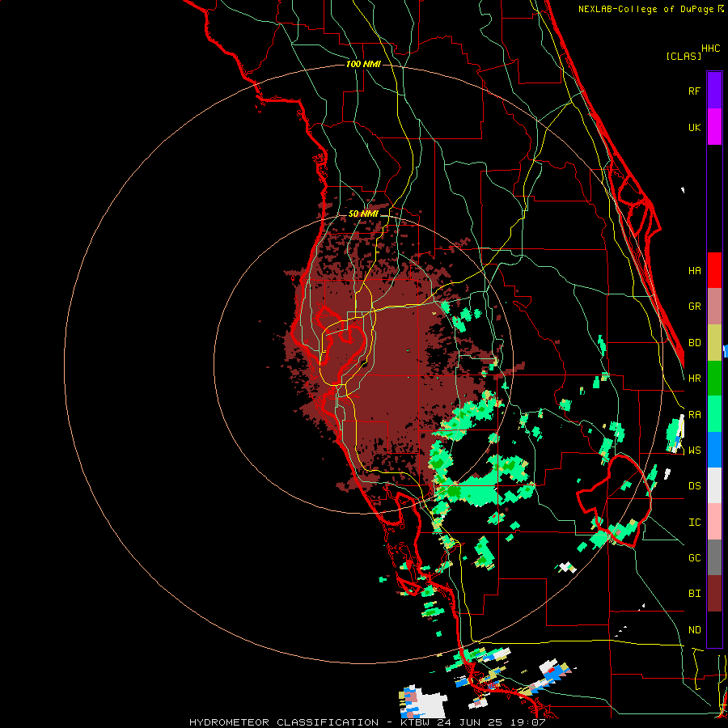This screenshot has width=728, height=728.
Task: Click the GR legend label
Action: 694,307
